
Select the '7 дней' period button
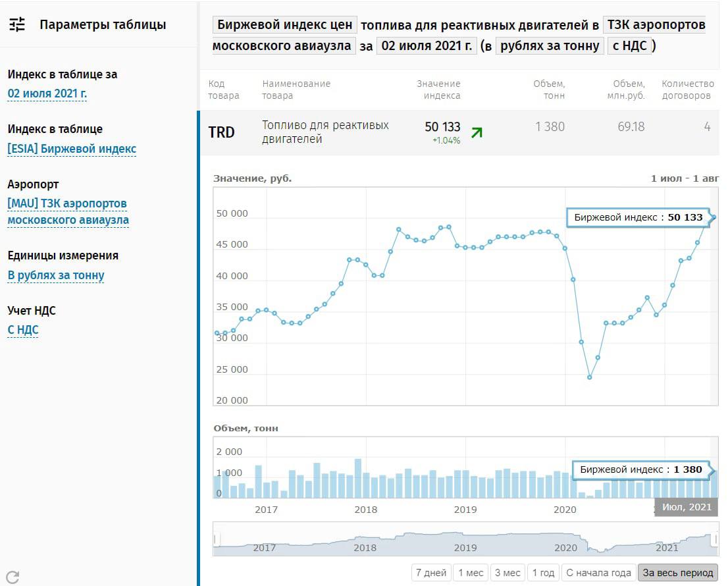pos(431,573)
